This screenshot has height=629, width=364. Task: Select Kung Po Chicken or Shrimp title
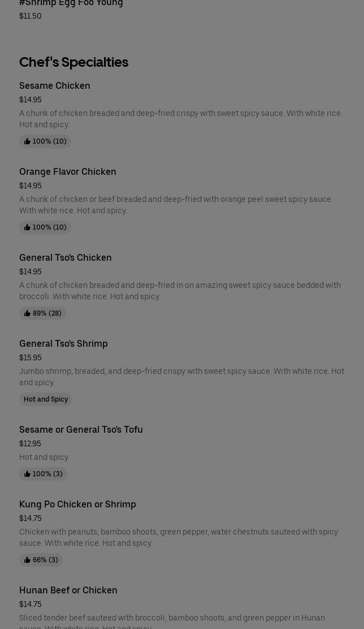tap(77, 505)
